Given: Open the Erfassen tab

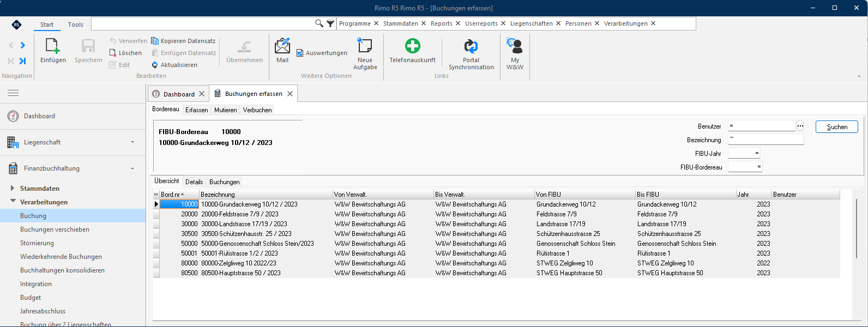Looking at the screenshot, I should point(197,110).
